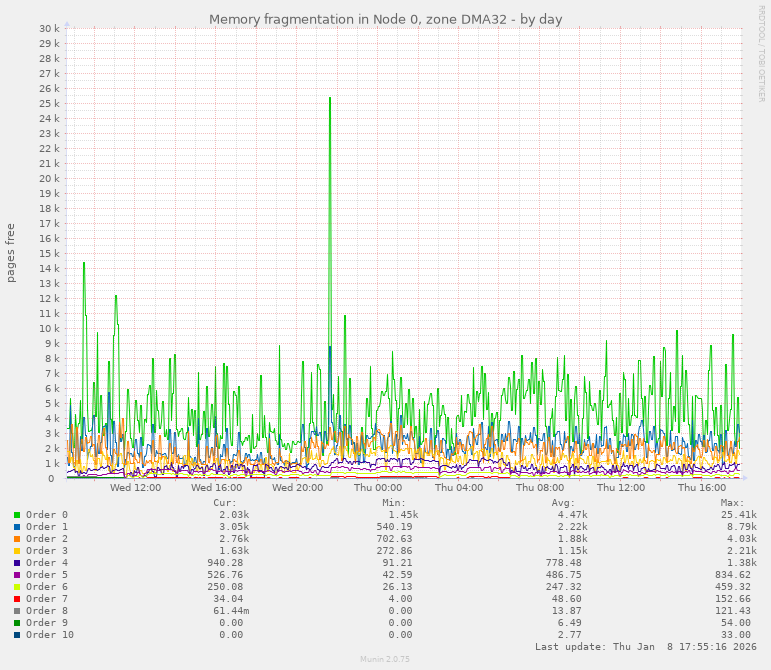Click the 'Wed 16:00' x-axis label
771x670 pixels.
[216, 488]
